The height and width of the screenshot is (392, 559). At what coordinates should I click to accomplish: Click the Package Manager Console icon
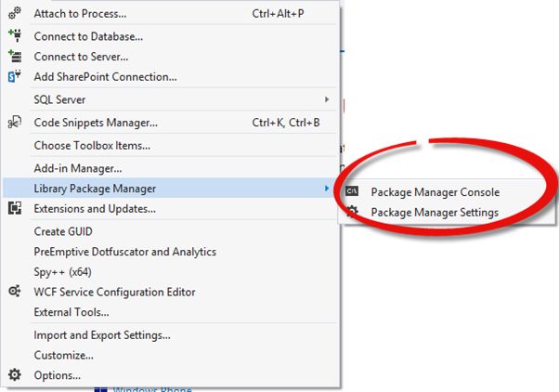(352, 192)
